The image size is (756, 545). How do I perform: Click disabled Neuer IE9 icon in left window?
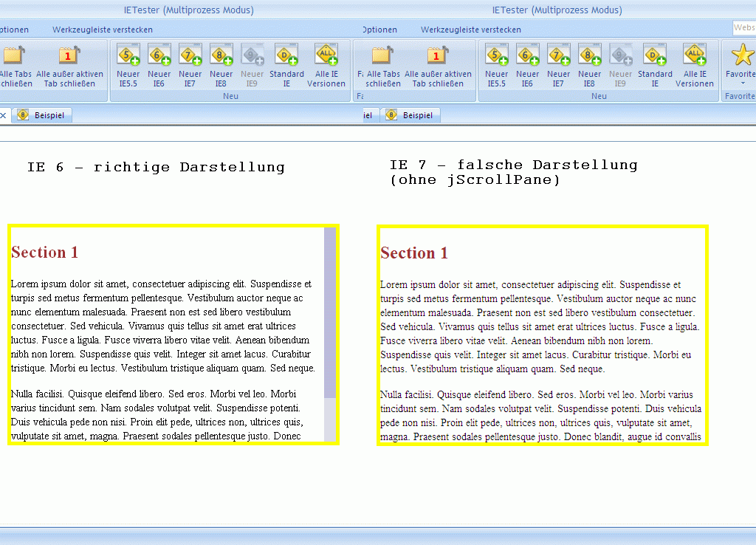pyautogui.click(x=252, y=66)
